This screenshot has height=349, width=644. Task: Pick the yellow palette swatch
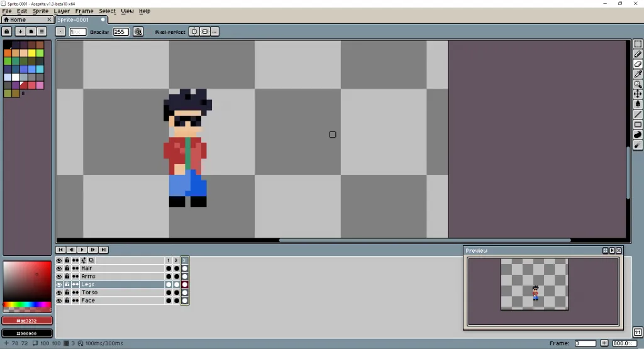pyautogui.click(x=31, y=53)
